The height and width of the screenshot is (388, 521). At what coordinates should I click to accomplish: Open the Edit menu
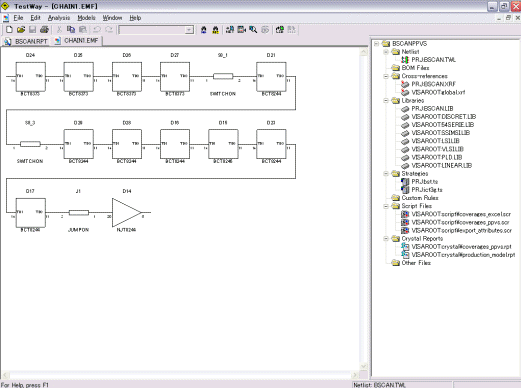pyautogui.click(x=35, y=18)
